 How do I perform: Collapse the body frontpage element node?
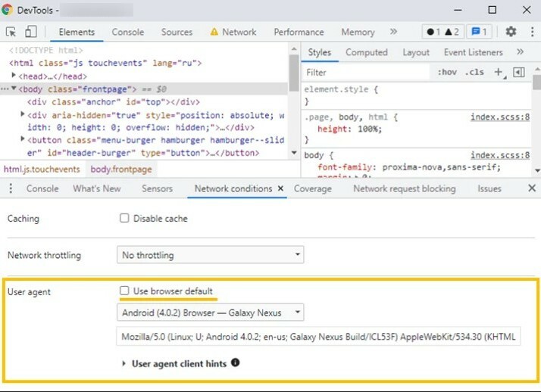tap(14, 89)
